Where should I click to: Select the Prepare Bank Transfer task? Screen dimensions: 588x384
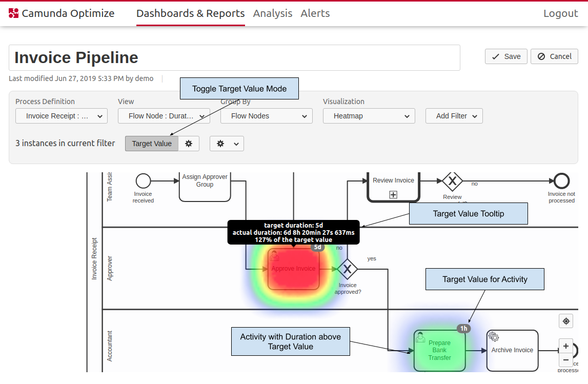[x=439, y=350]
